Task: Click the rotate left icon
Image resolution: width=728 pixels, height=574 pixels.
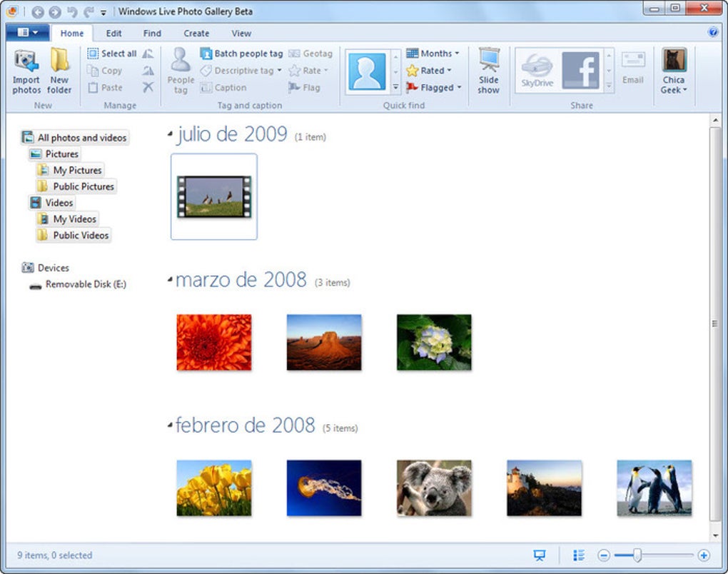Action: [148, 54]
